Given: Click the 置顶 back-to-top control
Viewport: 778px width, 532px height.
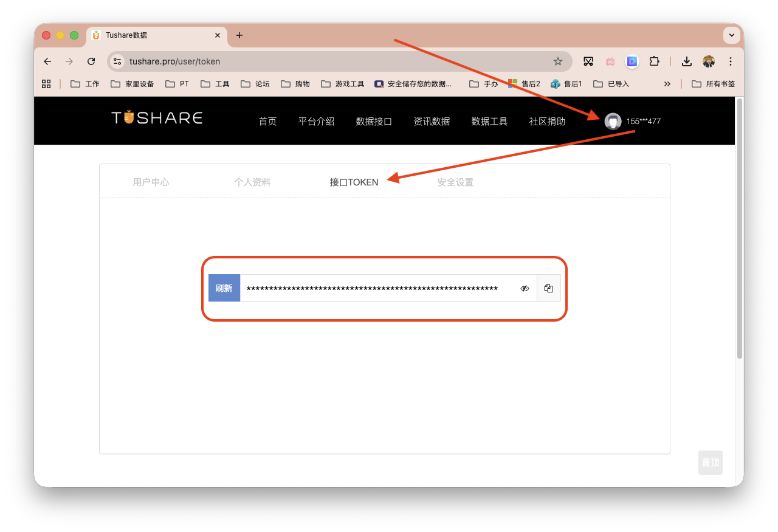Looking at the screenshot, I should point(710,462).
